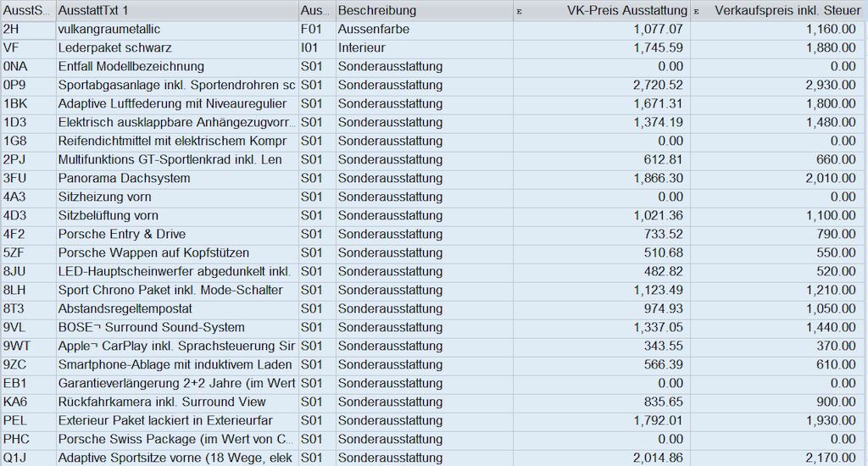Click the I01 category code cell

coord(317,48)
